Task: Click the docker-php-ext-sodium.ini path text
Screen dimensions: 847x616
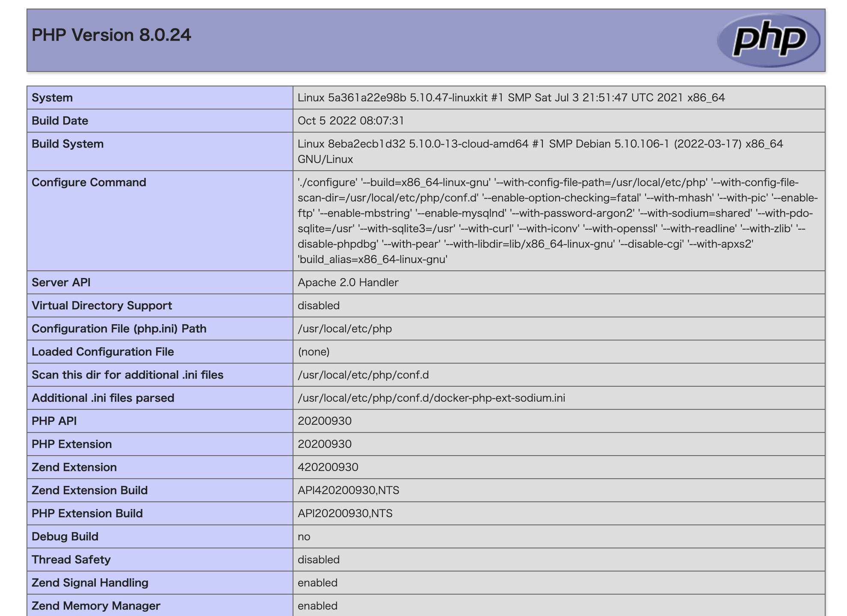Action: point(431,398)
